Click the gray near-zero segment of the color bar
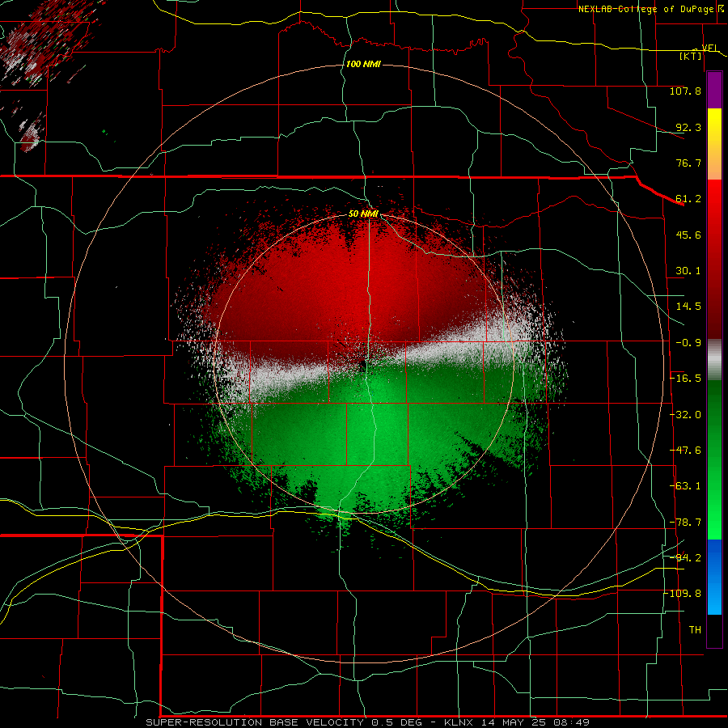Screen dimensions: 728x728 tap(714, 360)
